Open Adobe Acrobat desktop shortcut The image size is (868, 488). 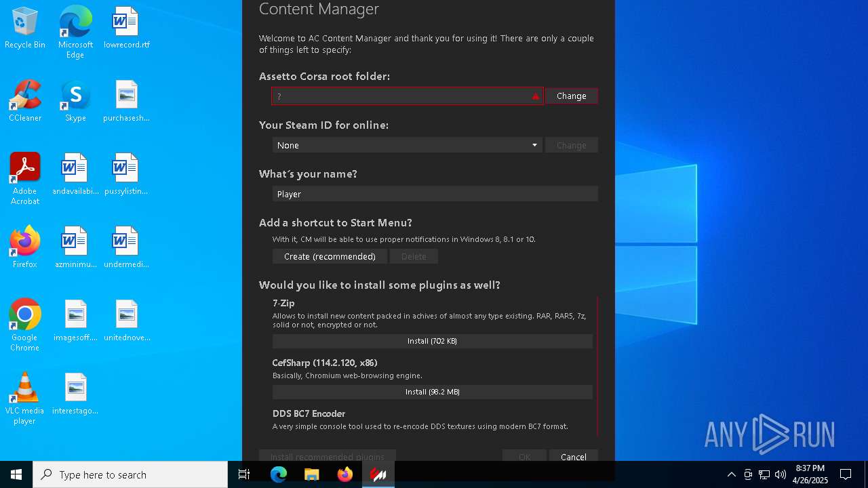click(25, 179)
